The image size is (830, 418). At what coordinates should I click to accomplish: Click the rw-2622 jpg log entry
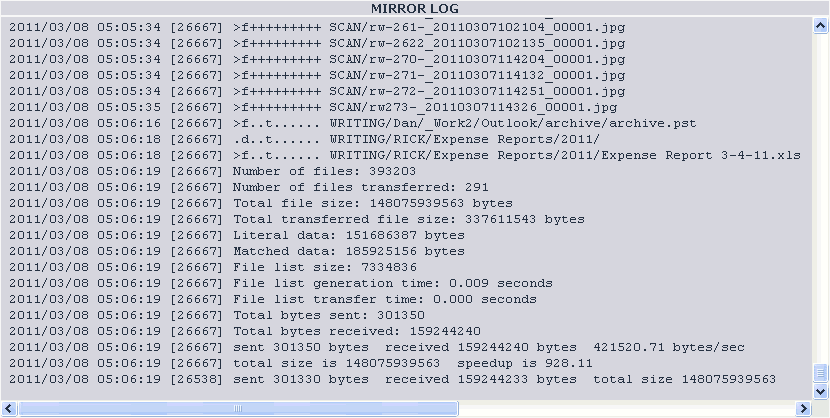click(317, 43)
